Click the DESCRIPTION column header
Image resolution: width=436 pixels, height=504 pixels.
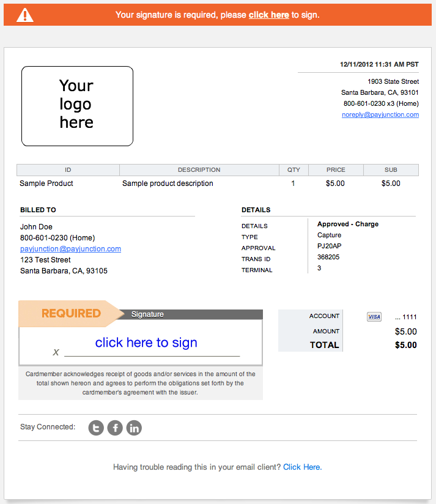tap(199, 170)
